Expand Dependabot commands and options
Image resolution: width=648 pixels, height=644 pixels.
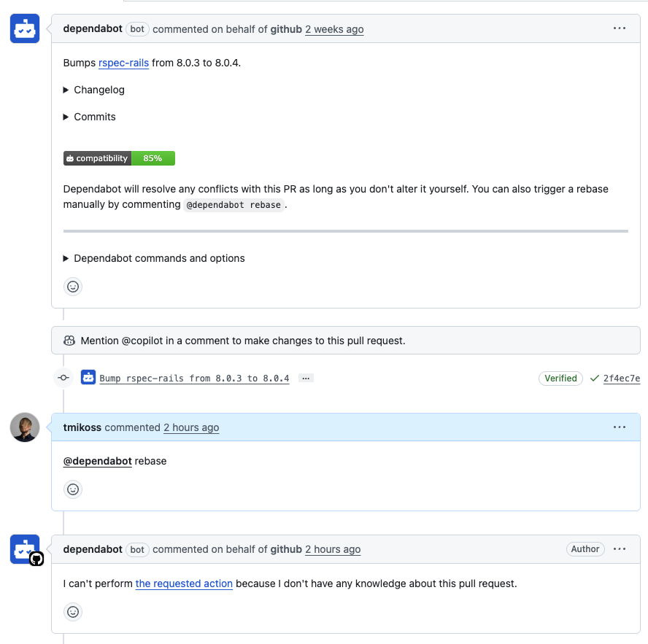[x=154, y=259]
